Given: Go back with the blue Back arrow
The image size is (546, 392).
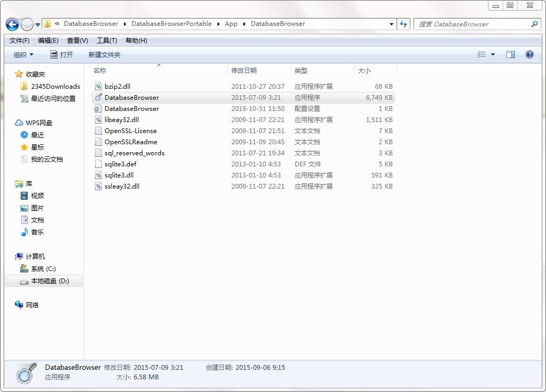Looking at the screenshot, I should (13, 24).
